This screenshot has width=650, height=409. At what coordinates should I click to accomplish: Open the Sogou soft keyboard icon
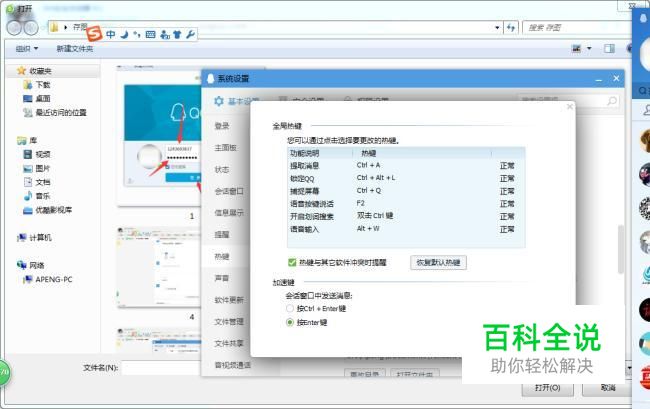(150, 34)
